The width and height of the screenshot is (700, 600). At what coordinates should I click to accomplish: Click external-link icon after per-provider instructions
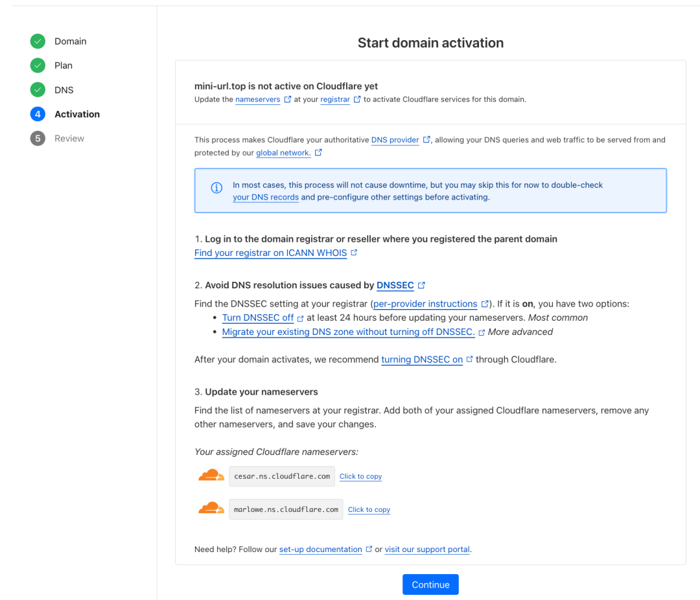[484, 304]
